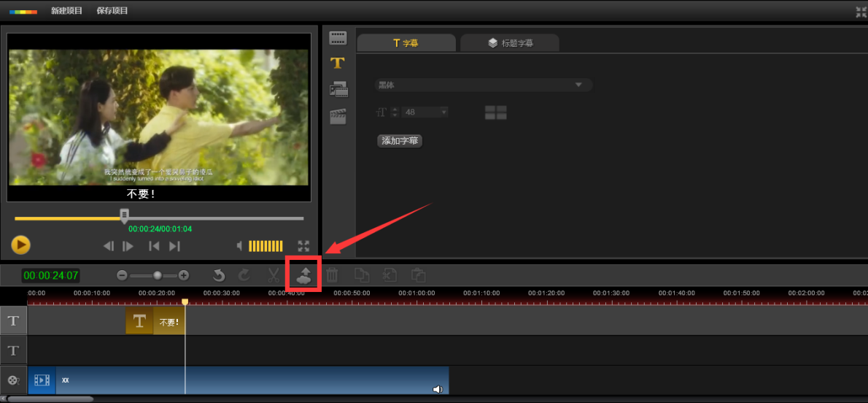Switch to the 字幕 tab

(x=406, y=42)
